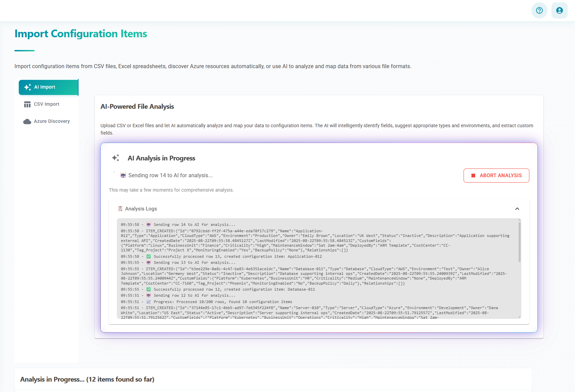Click the cloud icon for Azure Discovery

click(27, 121)
